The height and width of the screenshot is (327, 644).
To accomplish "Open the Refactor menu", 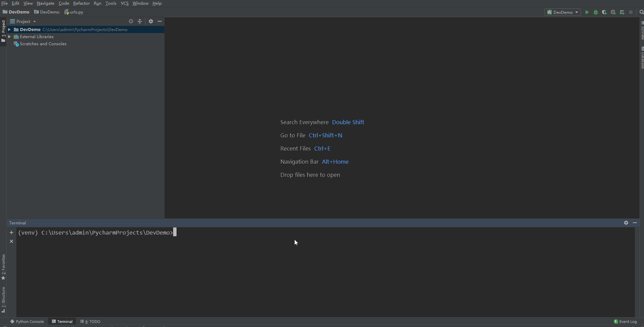I will tap(81, 3).
